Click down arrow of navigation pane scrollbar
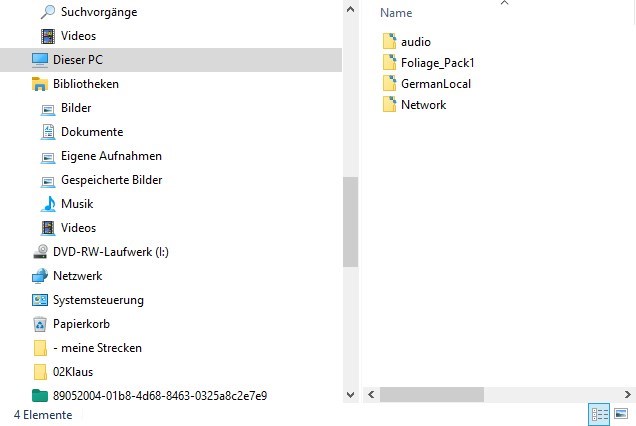 351,394
